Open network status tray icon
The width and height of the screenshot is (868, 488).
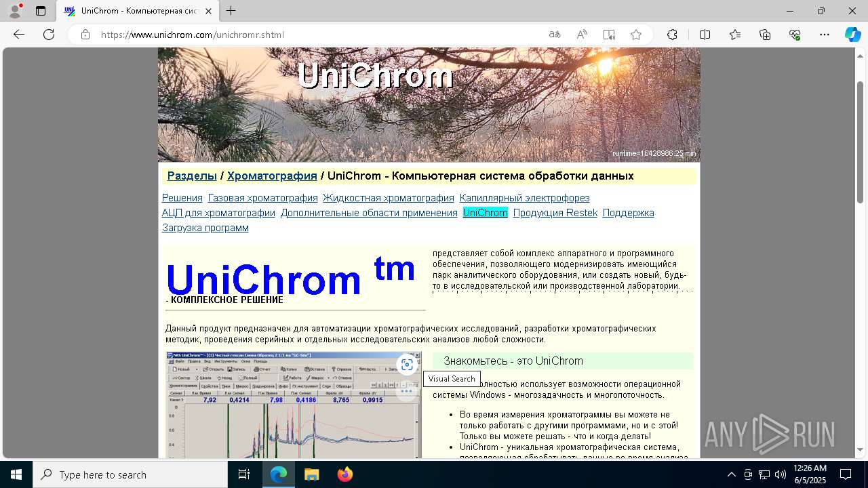[x=764, y=474]
